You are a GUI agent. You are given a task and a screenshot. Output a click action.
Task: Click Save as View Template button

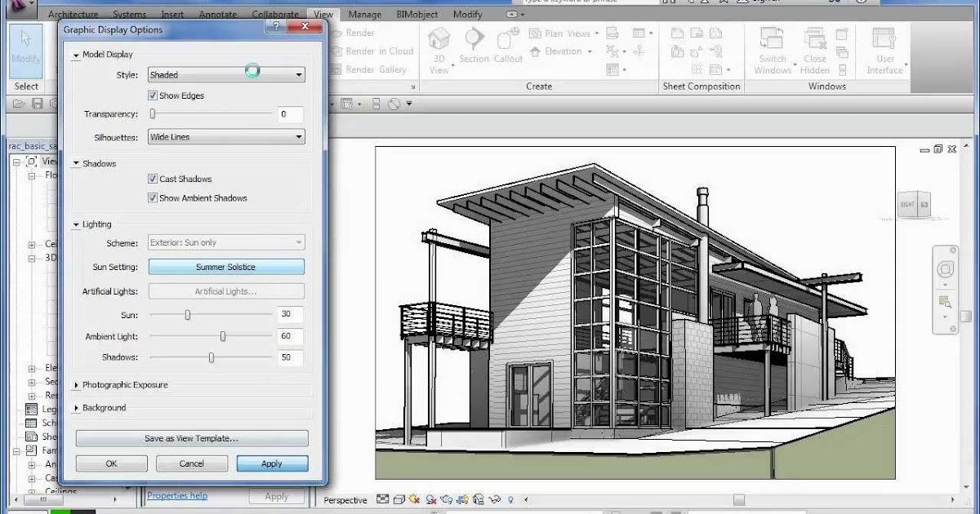[x=191, y=438]
